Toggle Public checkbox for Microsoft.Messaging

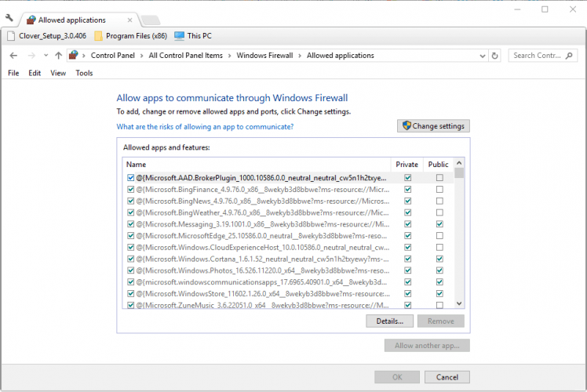[439, 224]
